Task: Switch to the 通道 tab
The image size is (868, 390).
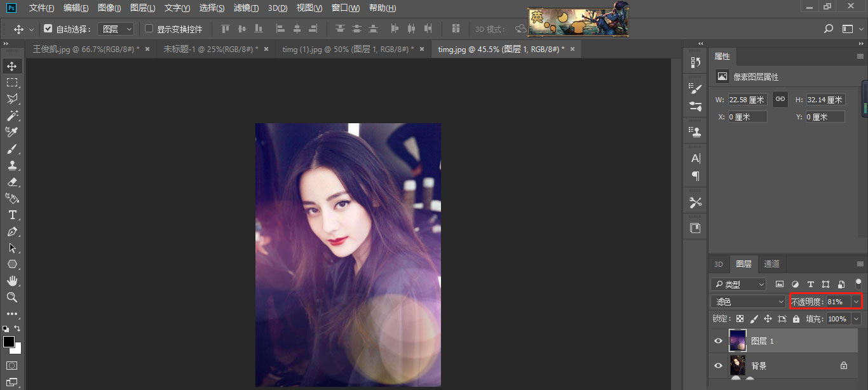Action: (771, 264)
